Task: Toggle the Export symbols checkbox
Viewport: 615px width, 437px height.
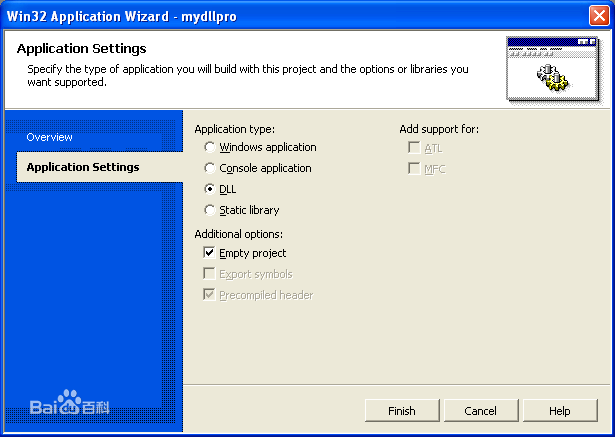Action: (209, 273)
